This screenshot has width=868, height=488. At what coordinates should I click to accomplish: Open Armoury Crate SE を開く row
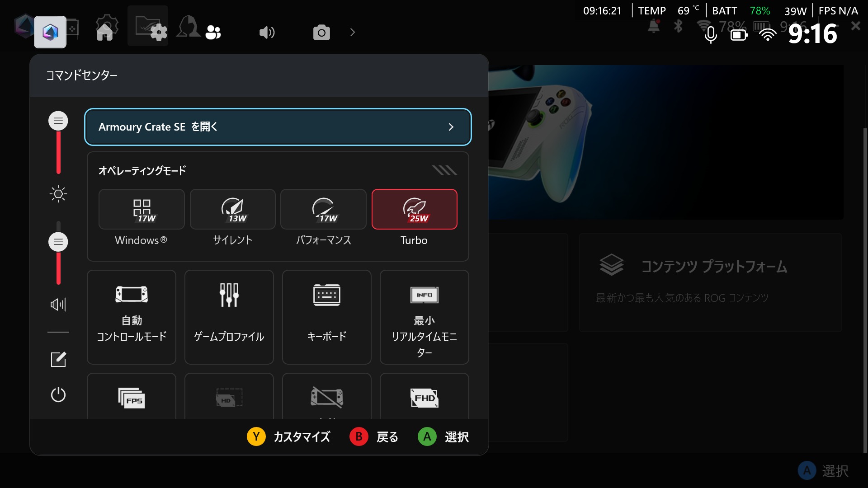(278, 127)
